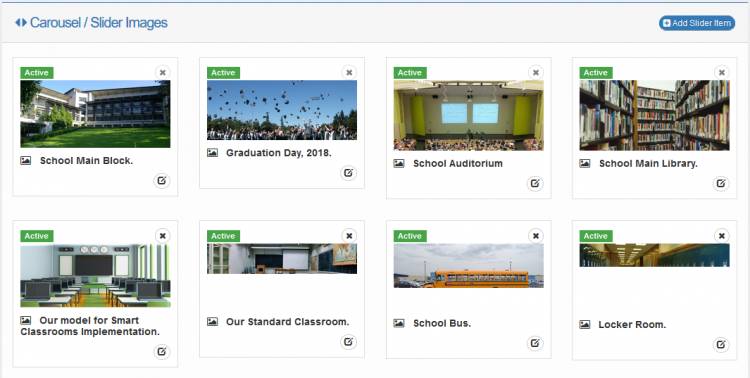This screenshot has height=378, width=750.
Task: Edit the School Main Library item
Action: [721, 183]
